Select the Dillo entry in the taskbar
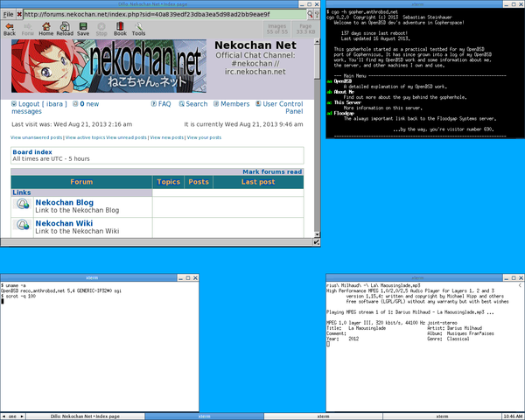This screenshot has width=525, height=420. (x=85, y=416)
